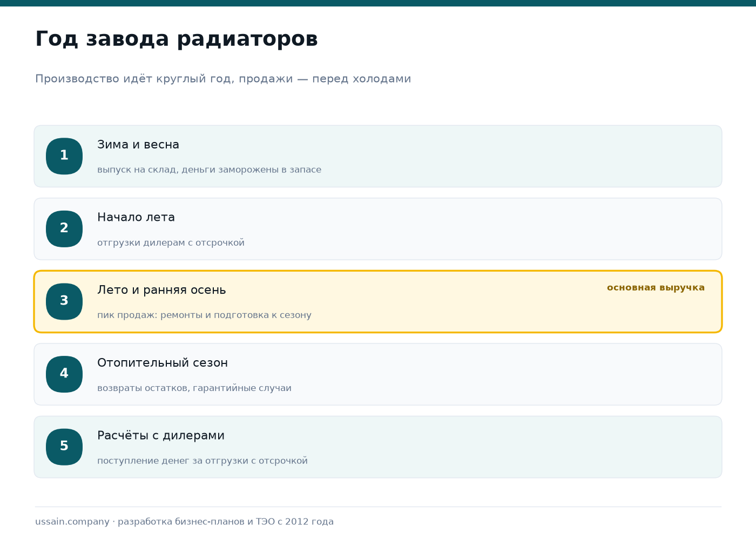Click "выпуск на склад, деньги заморожены в запасе"

point(209,170)
